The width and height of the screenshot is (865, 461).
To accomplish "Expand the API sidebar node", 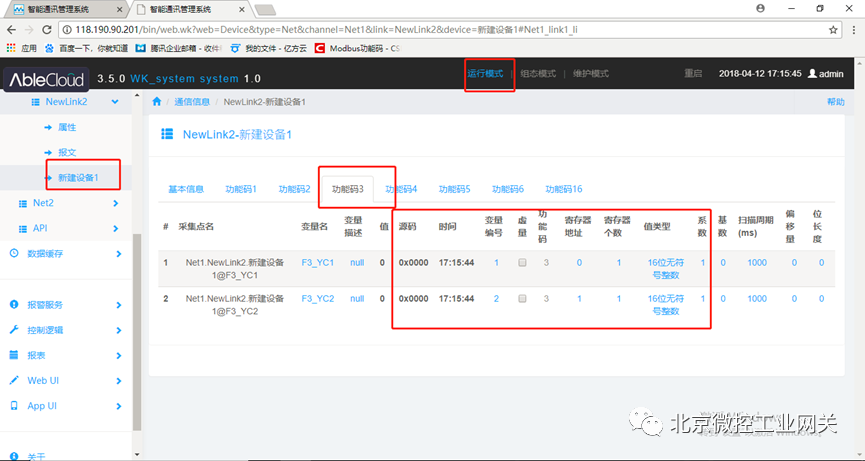I will (117, 229).
